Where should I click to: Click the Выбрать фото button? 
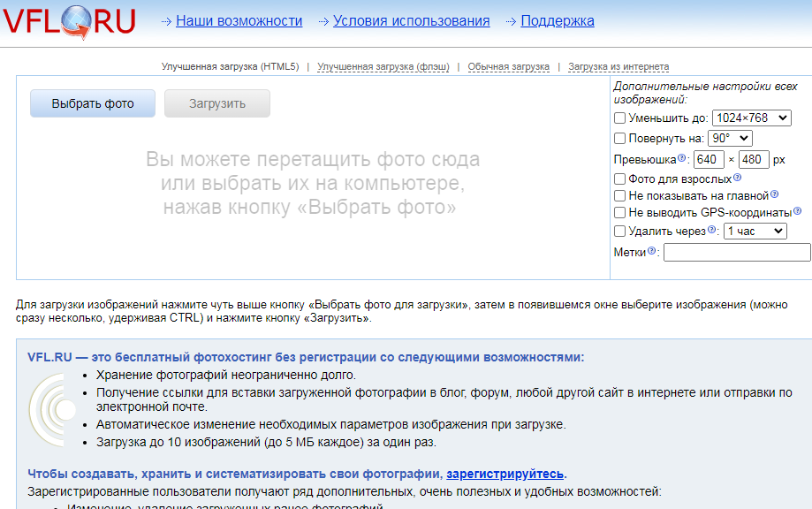[93, 103]
